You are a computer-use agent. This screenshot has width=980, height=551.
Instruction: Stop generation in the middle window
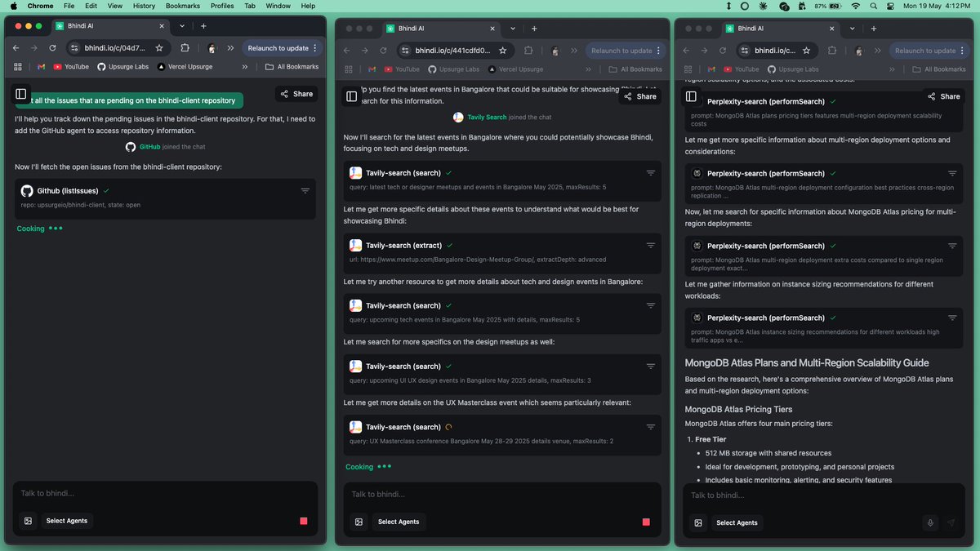pyautogui.click(x=646, y=522)
